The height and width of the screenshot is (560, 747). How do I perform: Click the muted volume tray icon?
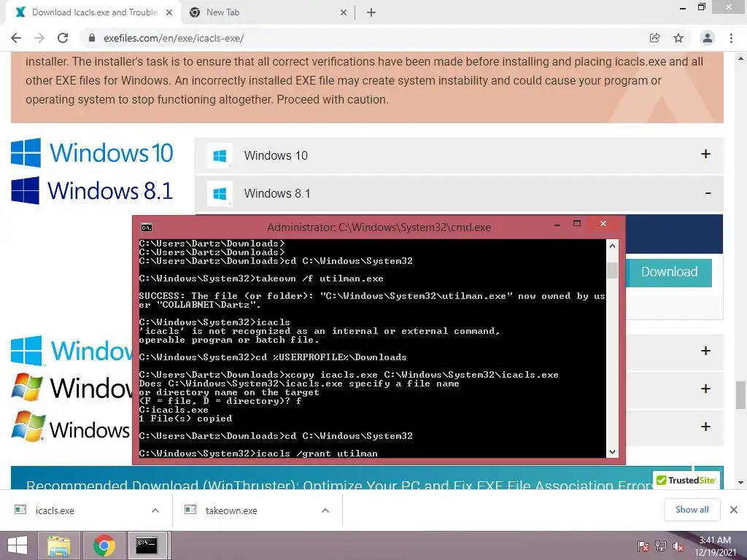pos(678,545)
